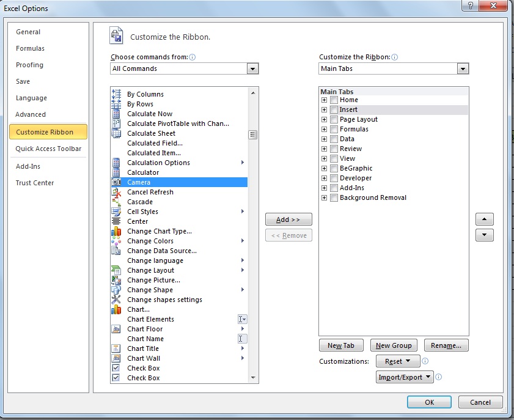Select the Camera command in the list
Image resolution: width=514 pixels, height=420 pixels.
click(x=139, y=182)
